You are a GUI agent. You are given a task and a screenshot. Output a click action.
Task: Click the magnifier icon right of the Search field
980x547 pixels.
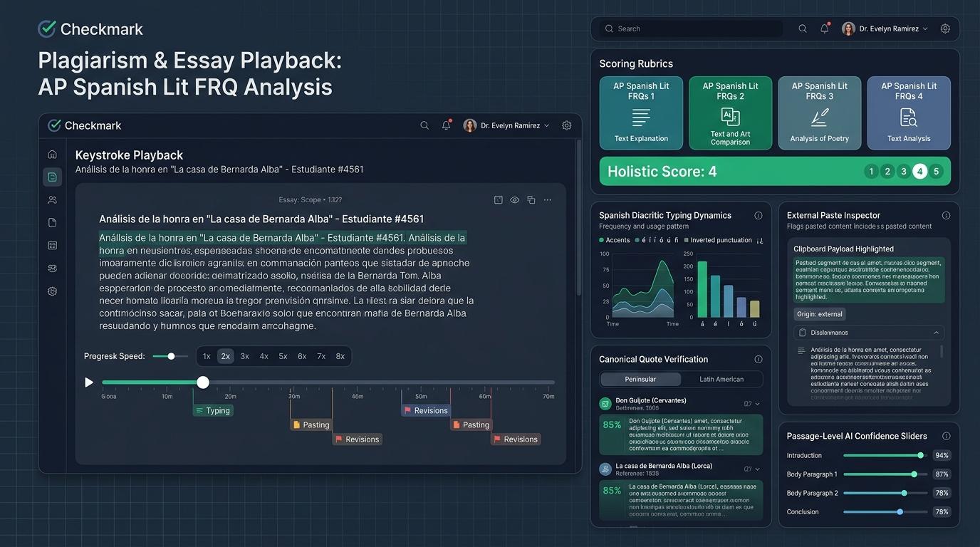[x=803, y=28]
